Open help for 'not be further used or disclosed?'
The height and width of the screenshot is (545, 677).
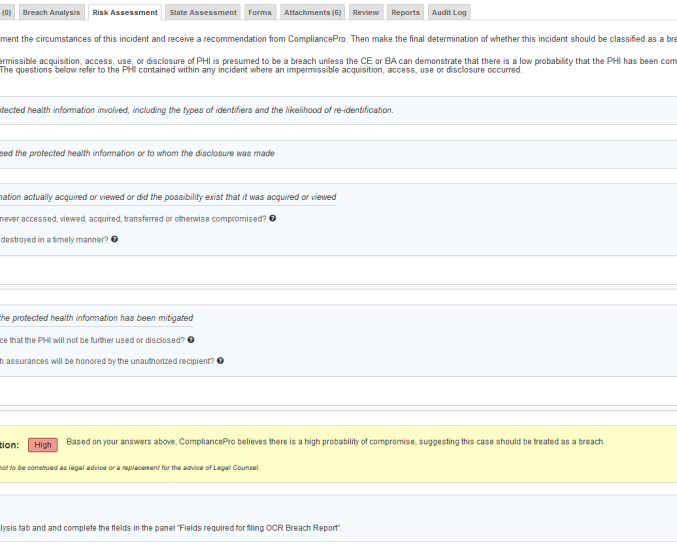191,340
